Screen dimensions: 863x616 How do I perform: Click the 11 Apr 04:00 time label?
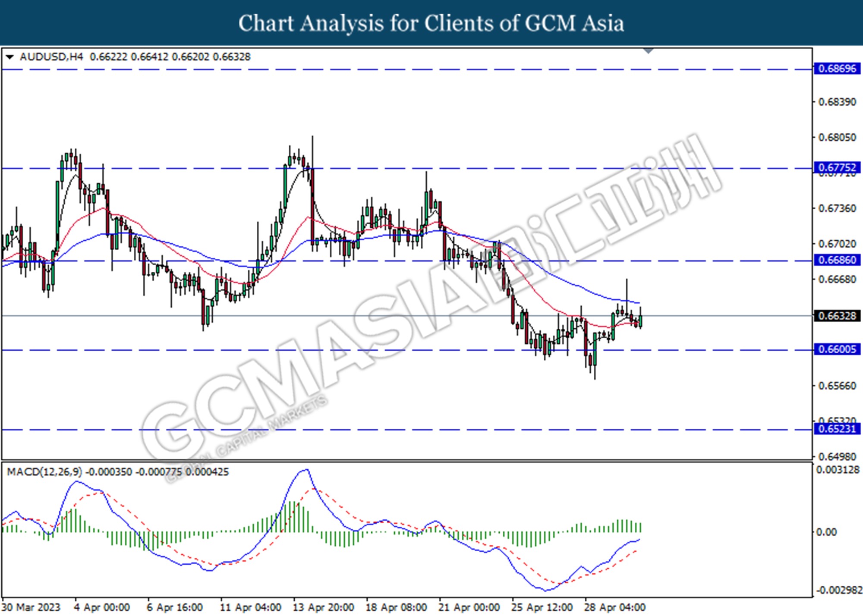(x=251, y=607)
